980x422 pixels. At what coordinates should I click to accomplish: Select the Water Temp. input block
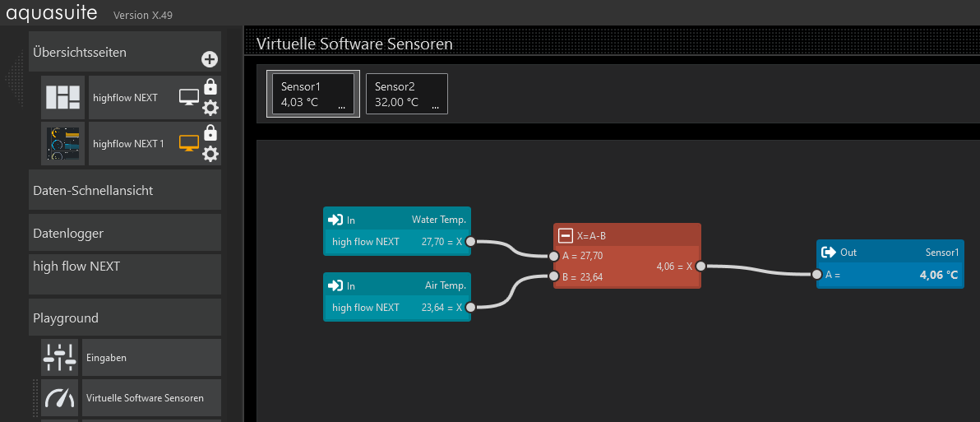397,220
